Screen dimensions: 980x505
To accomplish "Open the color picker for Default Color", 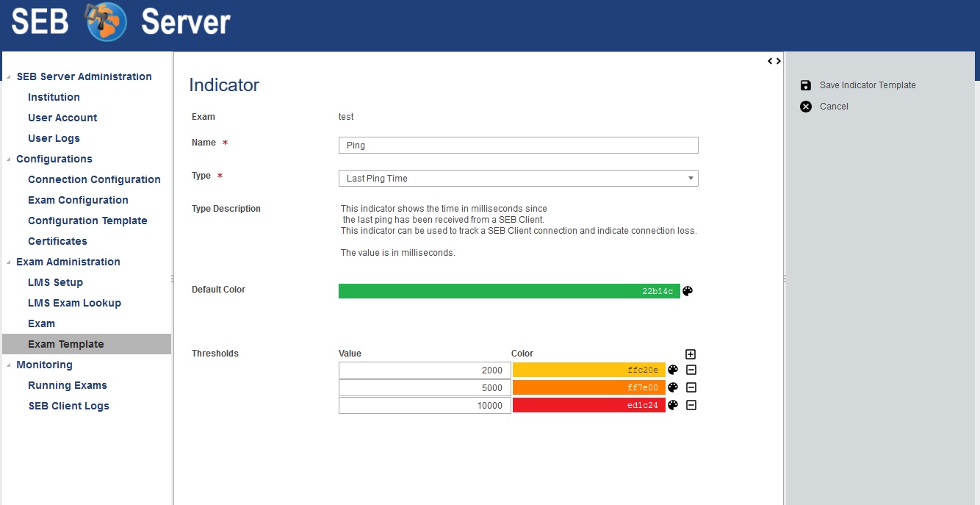I will pos(688,290).
